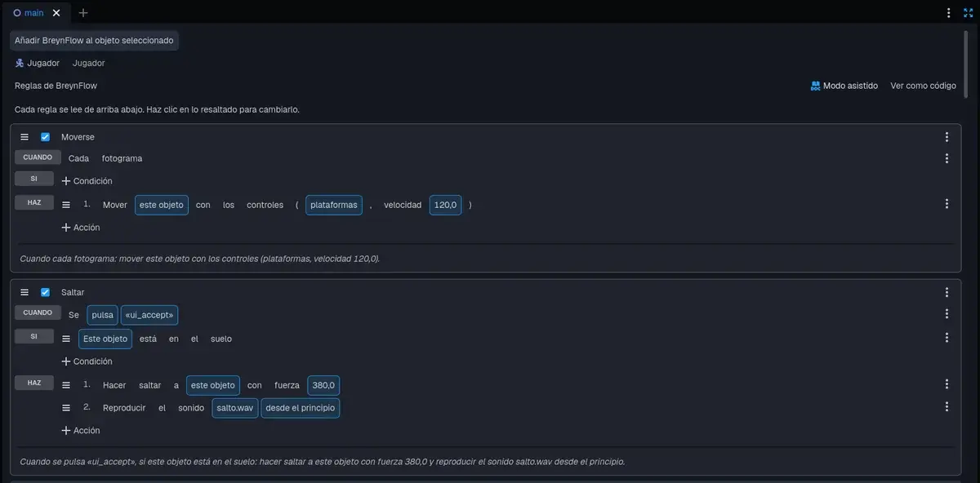Pick a different input action than «ui_accept»
Screen dimensions: 980x483
click(x=149, y=315)
